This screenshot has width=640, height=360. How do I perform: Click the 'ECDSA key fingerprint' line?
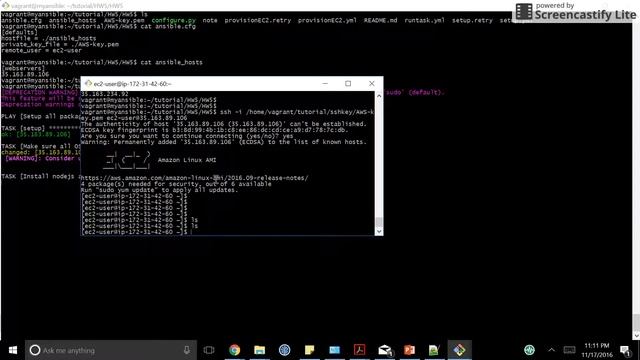(215, 130)
